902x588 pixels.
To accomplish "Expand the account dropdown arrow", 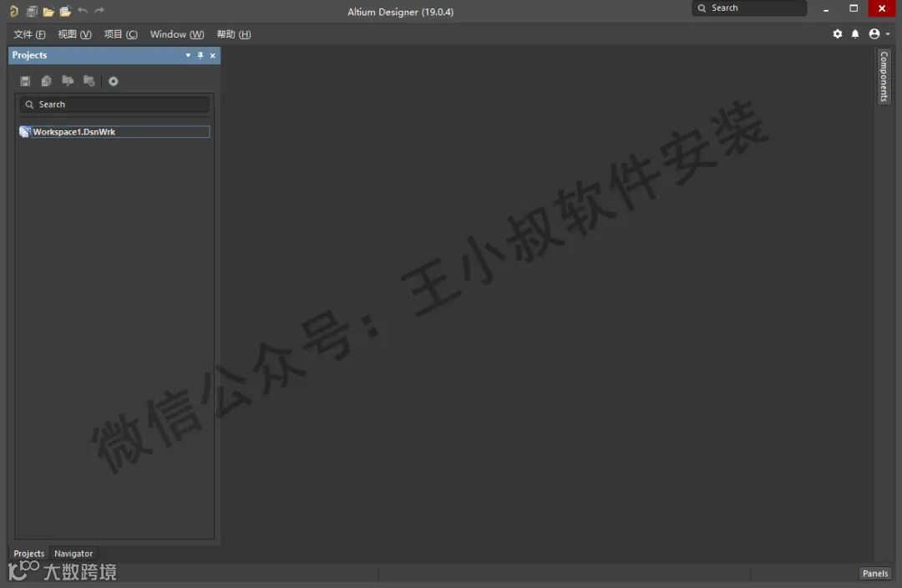I will [888, 34].
